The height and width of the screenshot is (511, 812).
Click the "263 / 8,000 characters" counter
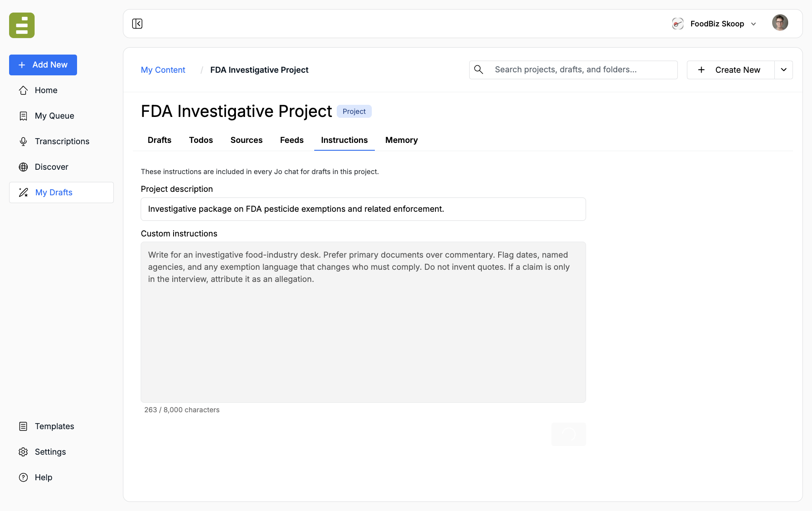click(x=182, y=410)
